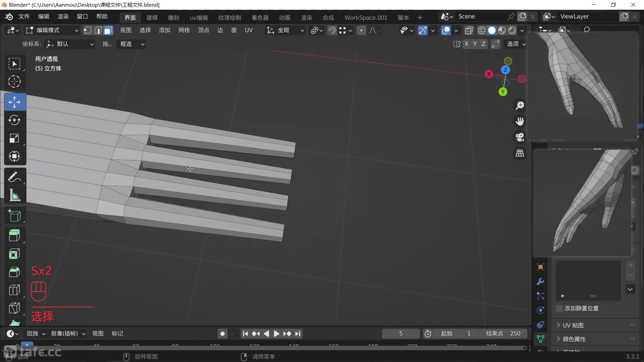This screenshot has width=644, height=362.
Task: Open 默认 coordinate system dropdown
Action: point(70,44)
